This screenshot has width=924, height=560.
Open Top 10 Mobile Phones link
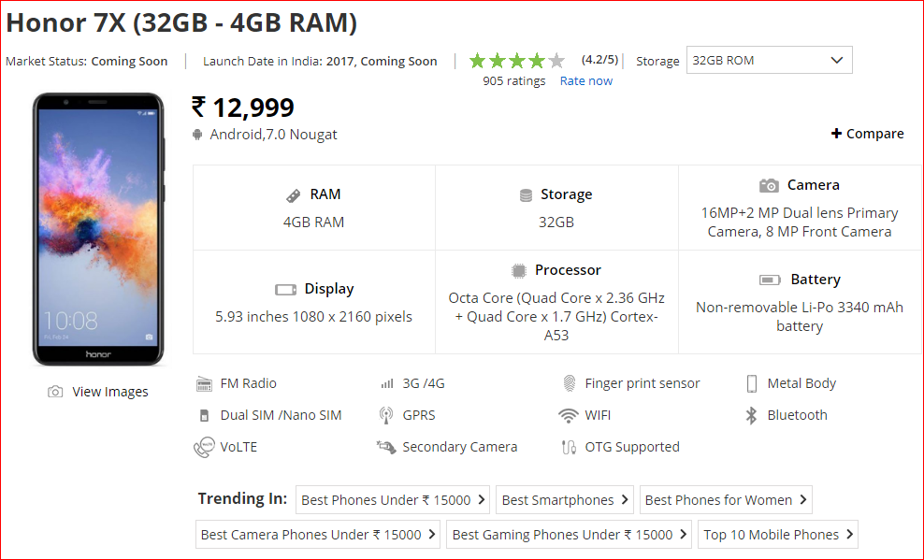[778, 535]
